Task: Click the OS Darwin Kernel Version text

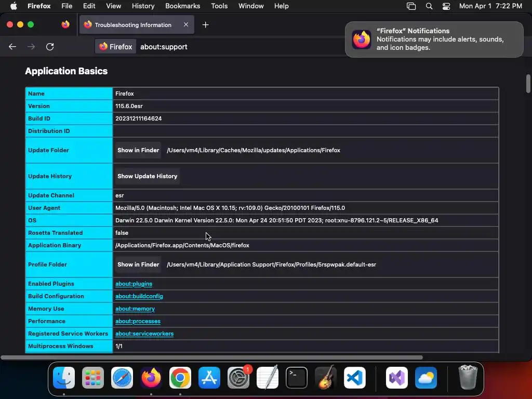Action: pos(276,220)
